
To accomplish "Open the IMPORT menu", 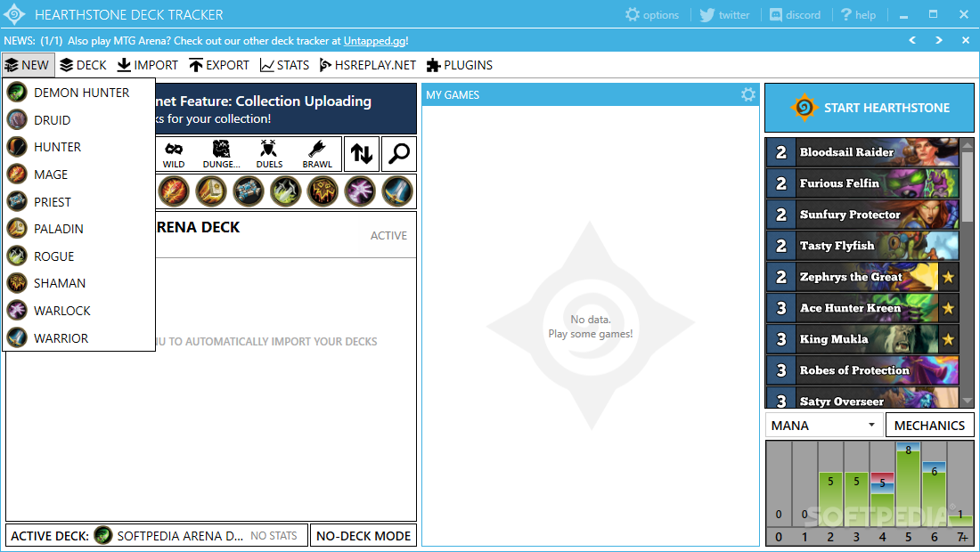I will 148,65.
